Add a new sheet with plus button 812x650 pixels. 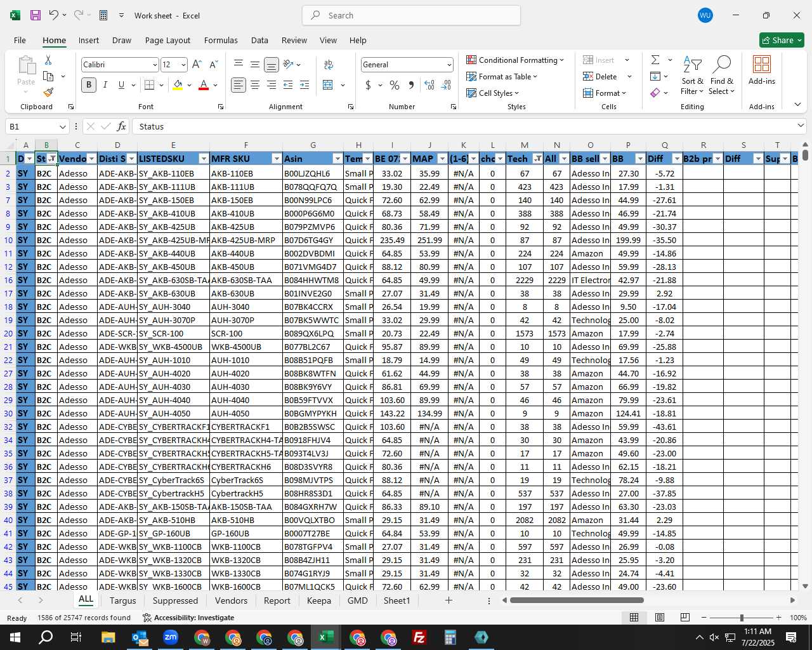[449, 600]
